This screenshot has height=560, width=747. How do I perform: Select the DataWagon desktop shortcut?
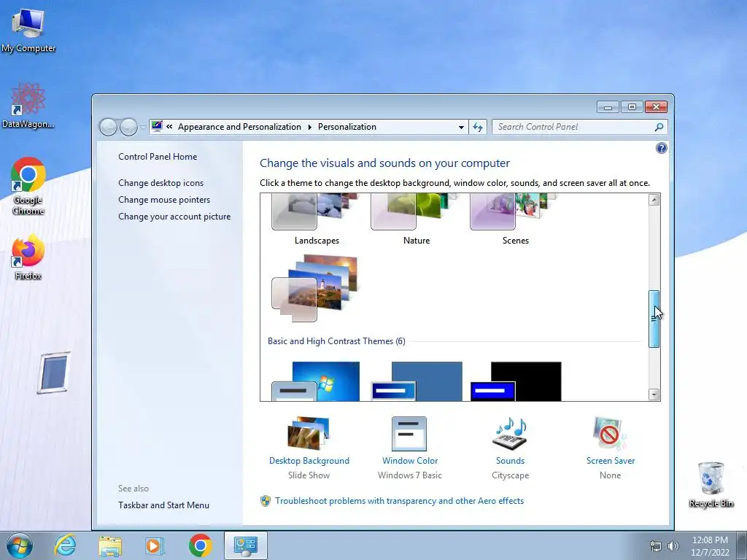pos(28,105)
